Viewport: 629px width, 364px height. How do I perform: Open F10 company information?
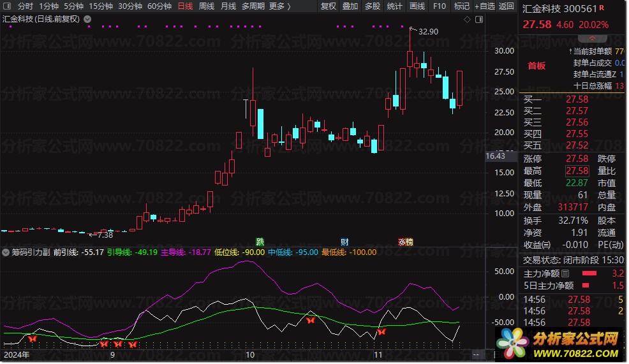tap(440, 6)
